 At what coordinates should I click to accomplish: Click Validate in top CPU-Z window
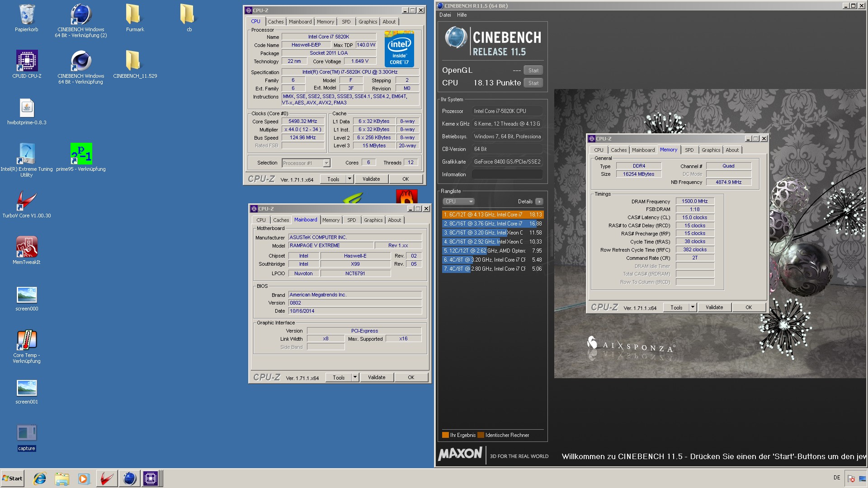pos(371,179)
